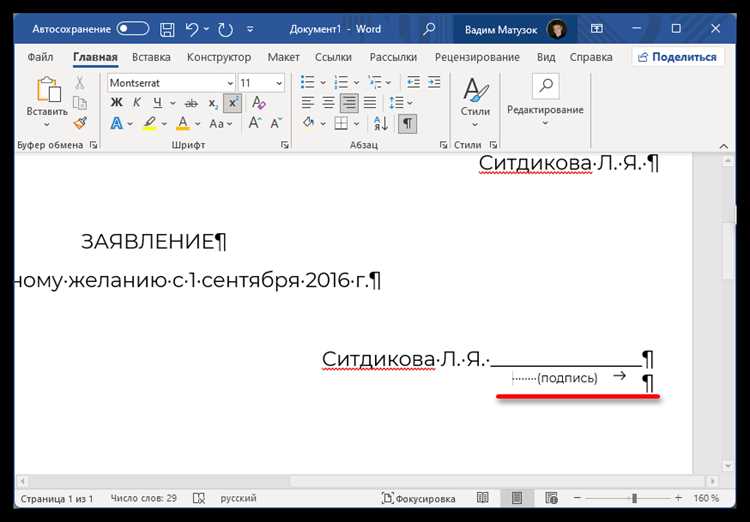Select the Format Painter brush

80,123
